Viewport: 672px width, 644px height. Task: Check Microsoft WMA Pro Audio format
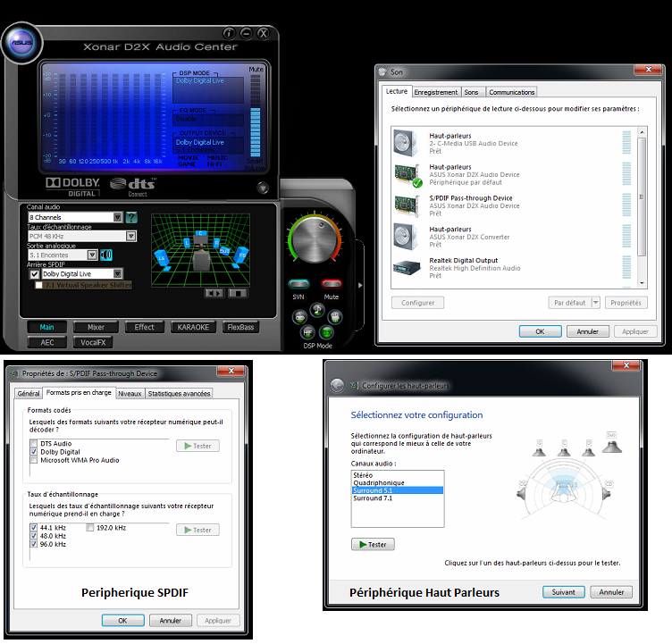[33, 460]
